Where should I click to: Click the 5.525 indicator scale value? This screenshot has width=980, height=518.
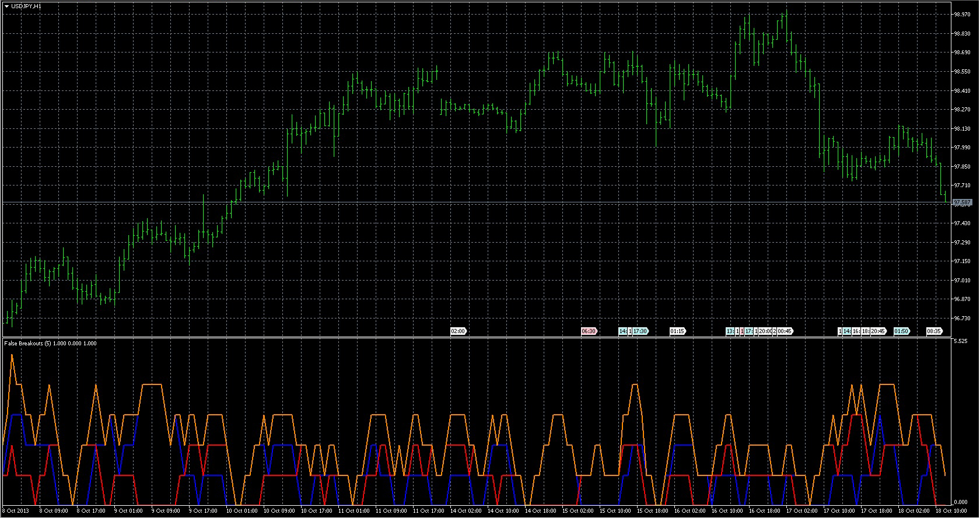[960, 341]
